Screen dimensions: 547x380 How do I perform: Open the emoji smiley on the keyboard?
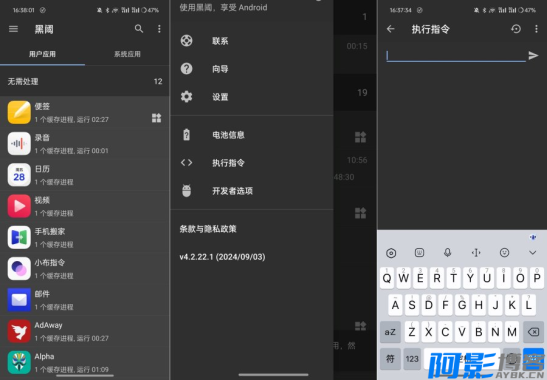point(504,252)
